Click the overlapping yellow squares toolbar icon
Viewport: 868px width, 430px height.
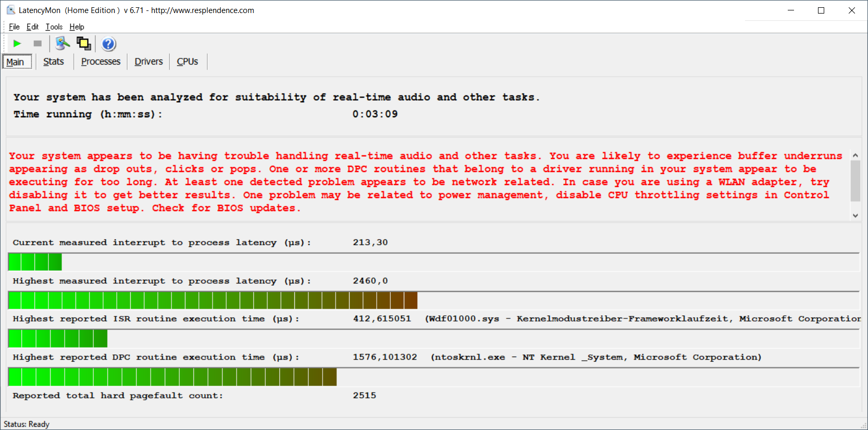pos(83,44)
